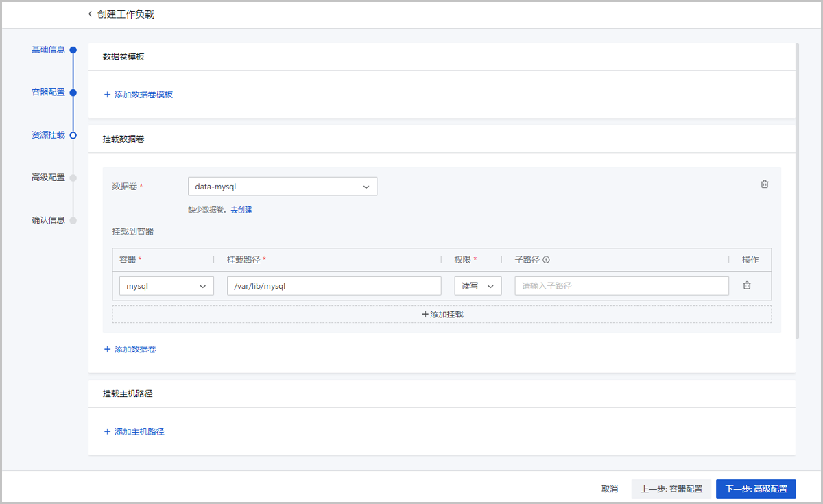Click 上一步: 容器配置 button
The image size is (823, 504).
click(x=671, y=488)
